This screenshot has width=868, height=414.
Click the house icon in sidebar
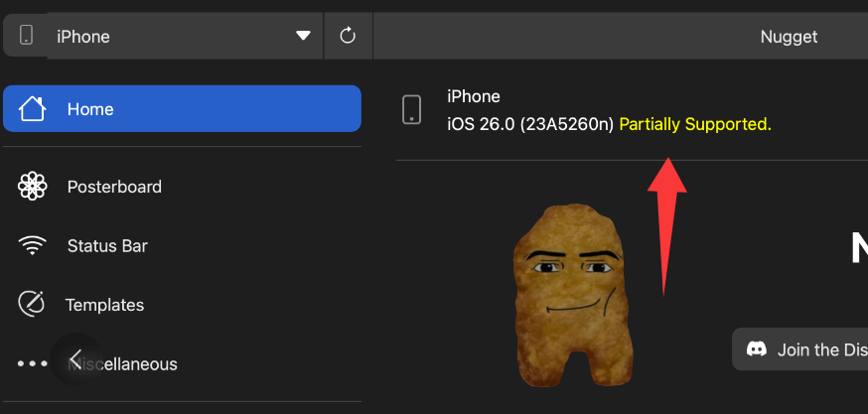[x=33, y=108]
